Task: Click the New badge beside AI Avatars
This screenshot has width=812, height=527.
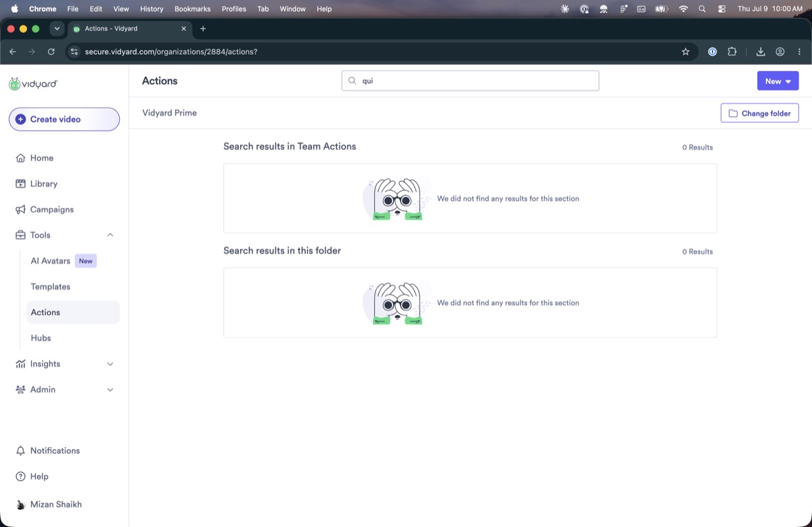Action: tap(85, 260)
